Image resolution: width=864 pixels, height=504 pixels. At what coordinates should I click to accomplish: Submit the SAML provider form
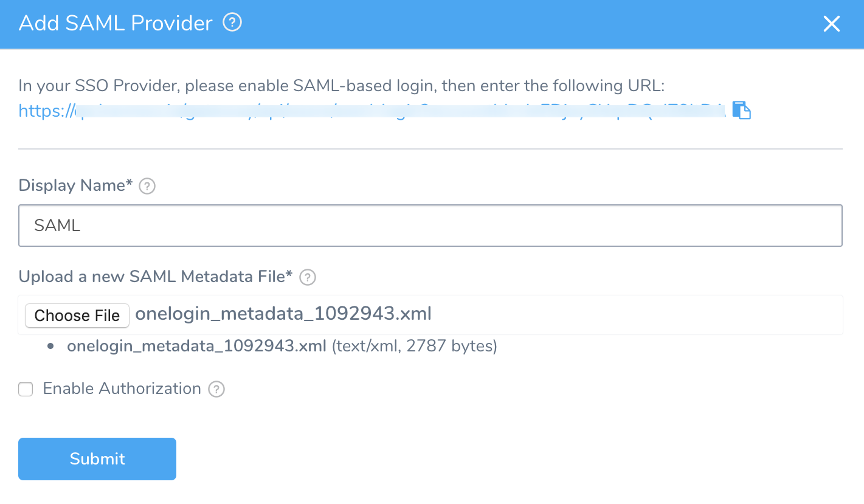click(x=97, y=459)
